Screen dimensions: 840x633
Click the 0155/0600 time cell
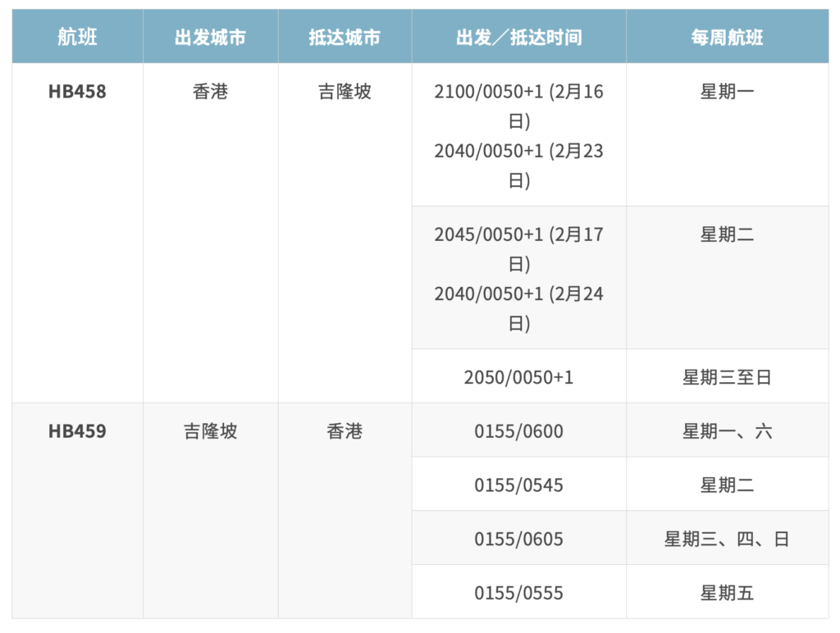click(x=518, y=431)
